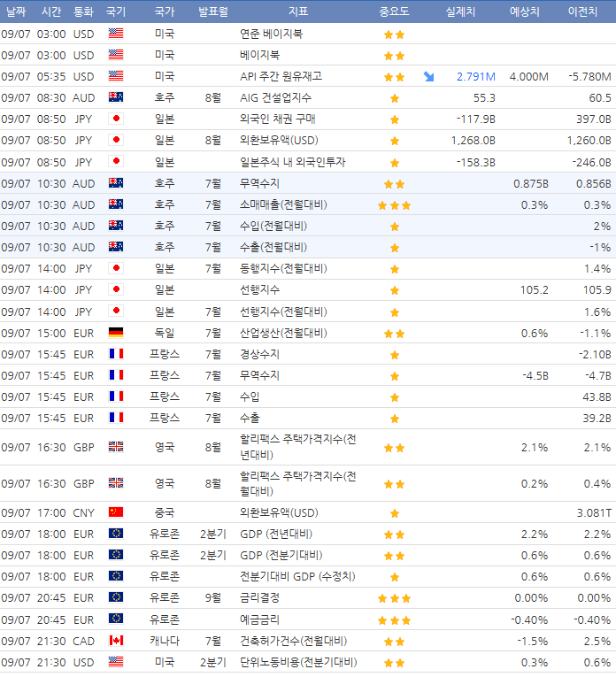Click the 발표월 column header
Viewport: 616px width, 677px height.
pos(213,12)
